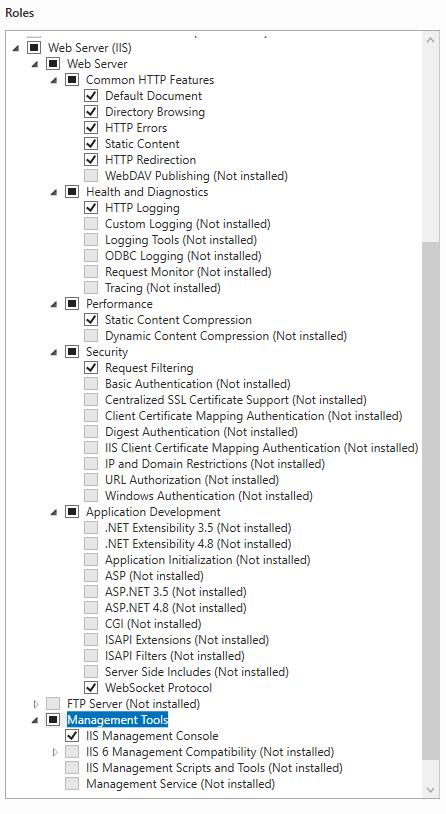Select the Application Development tree item
The height and width of the screenshot is (814, 446).
pos(153,512)
